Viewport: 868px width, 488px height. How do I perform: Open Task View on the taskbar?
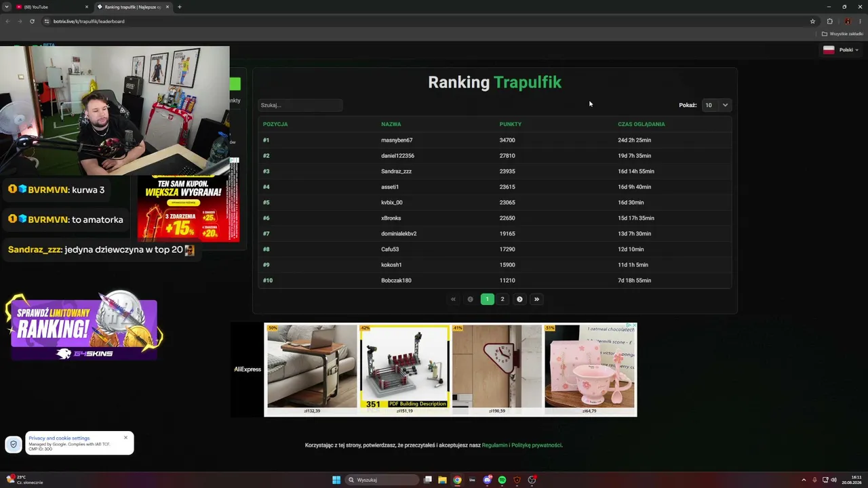[428, 480]
